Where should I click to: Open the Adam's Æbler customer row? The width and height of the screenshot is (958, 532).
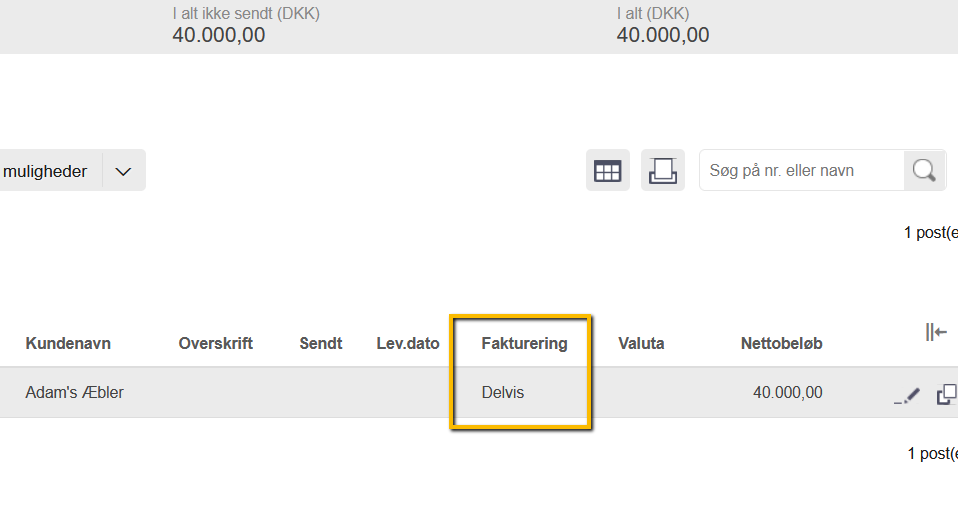point(74,392)
